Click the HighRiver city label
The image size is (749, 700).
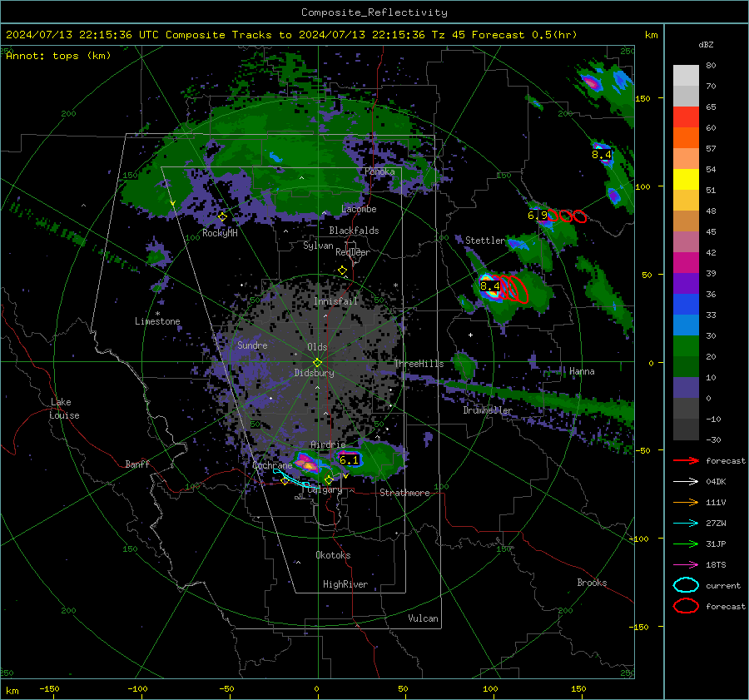[345, 584]
